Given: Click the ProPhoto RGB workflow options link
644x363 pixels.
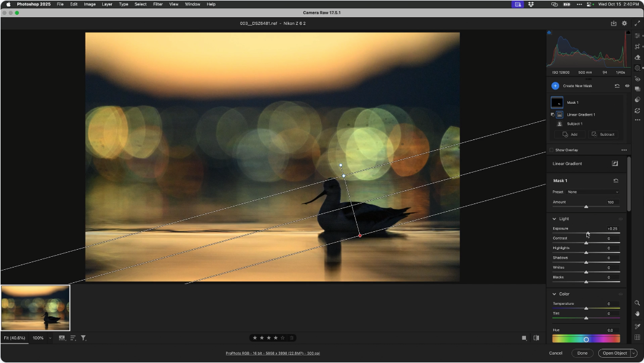Looking at the screenshot, I should click(272, 354).
